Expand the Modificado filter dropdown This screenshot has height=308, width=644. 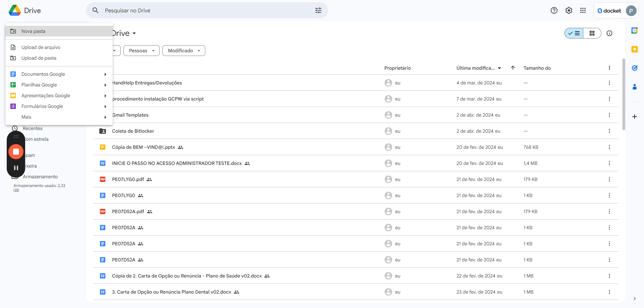tap(184, 51)
